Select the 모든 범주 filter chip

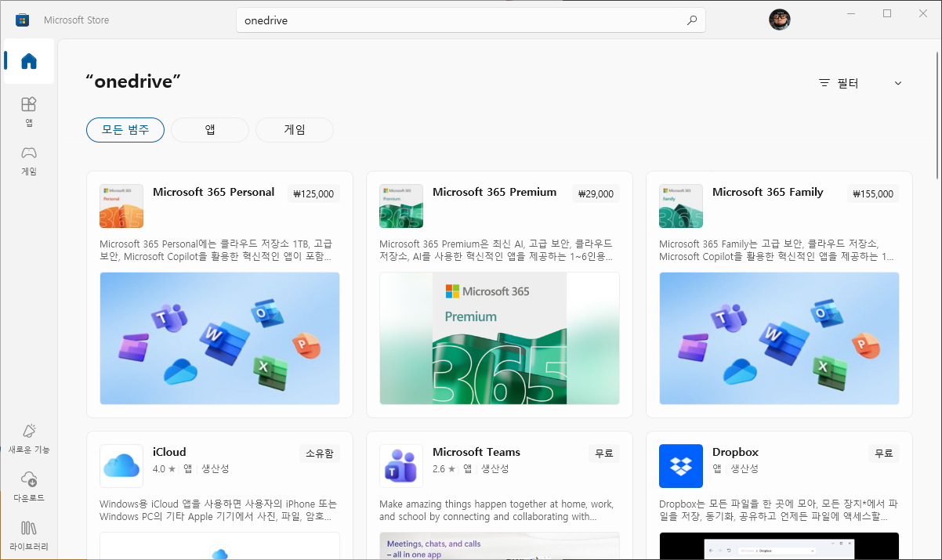point(125,130)
